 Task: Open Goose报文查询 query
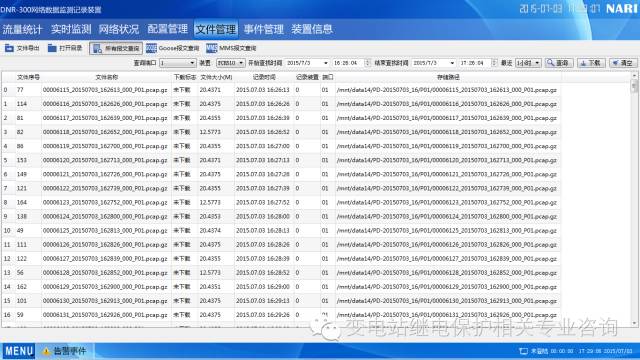[x=173, y=48]
